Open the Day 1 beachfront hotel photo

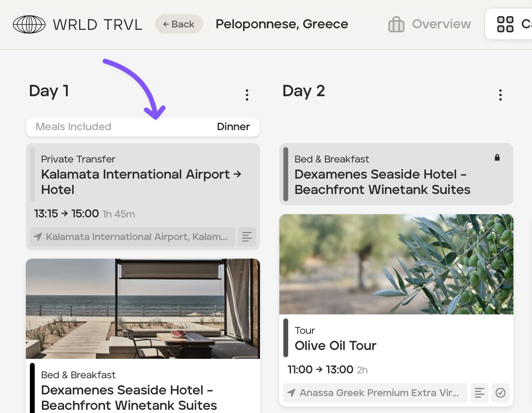tap(143, 309)
